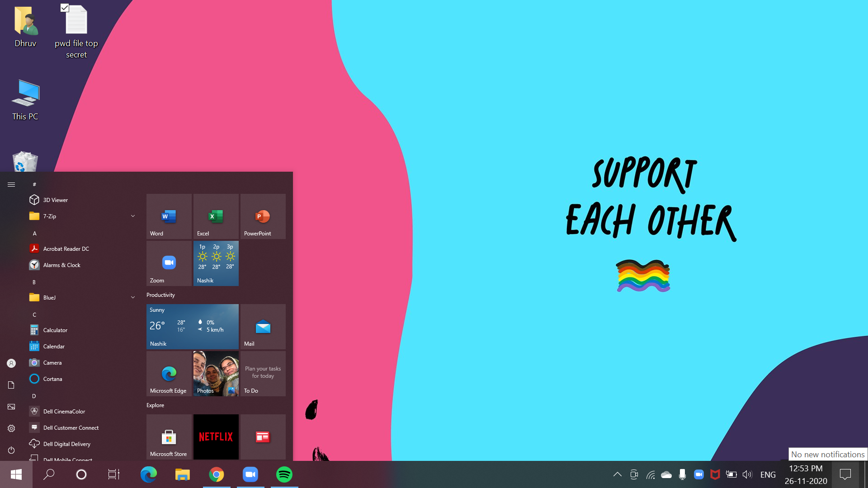Image resolution: width=868 pixels, height=488 pixels.
Task: Open the Nashik hourly weather tile
Action: pos(216,263)
